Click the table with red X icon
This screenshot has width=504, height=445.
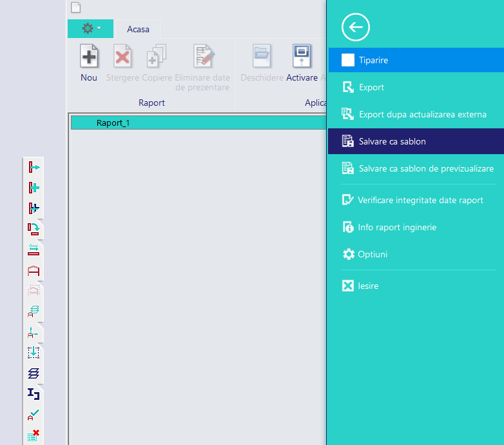34,435
